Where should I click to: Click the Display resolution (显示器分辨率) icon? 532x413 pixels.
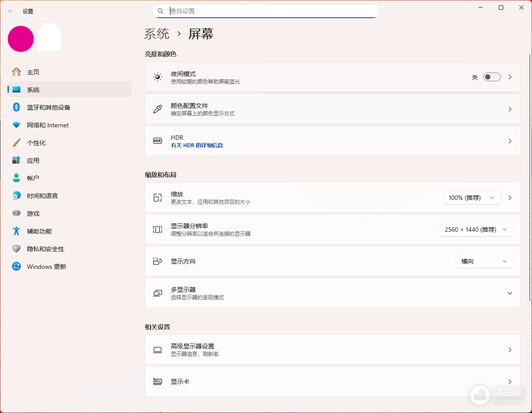[158, 229]
